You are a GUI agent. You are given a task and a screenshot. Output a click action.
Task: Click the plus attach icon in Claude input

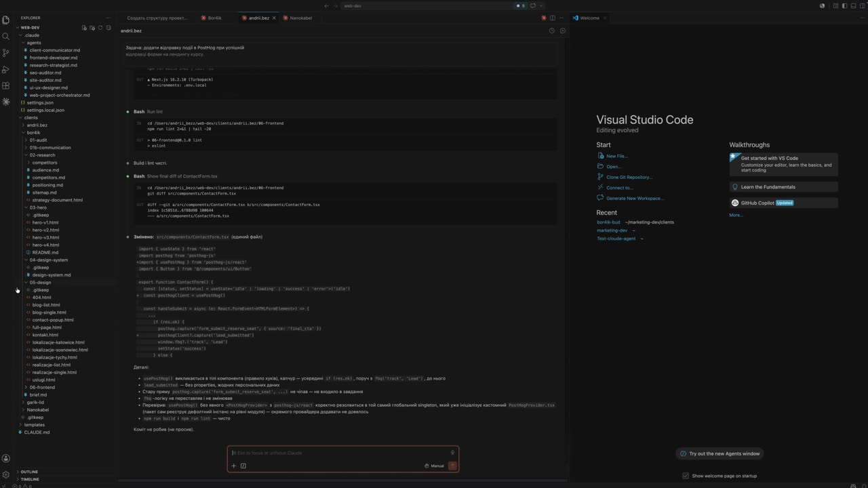pos(234,466)
